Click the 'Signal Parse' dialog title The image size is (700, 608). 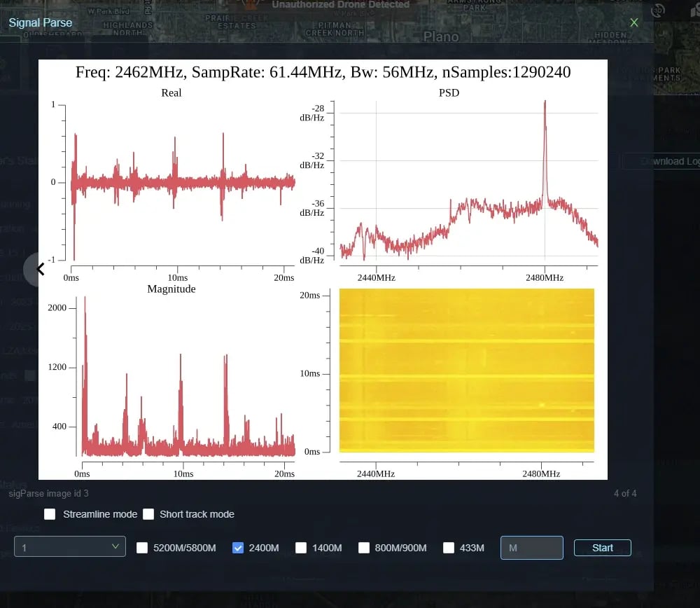click(40, 23)
